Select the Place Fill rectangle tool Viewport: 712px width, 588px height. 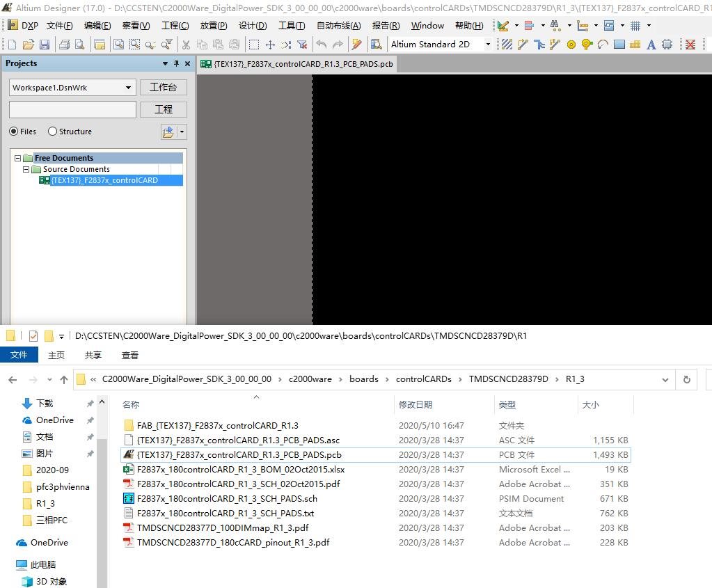pyautogui.click(x=619, y=44)
